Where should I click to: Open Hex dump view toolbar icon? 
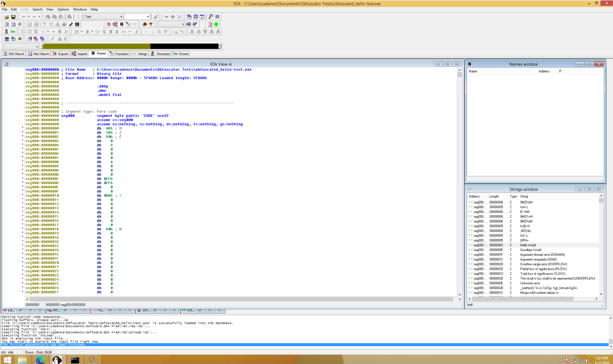pyautogui.click(x=13, y=24)
